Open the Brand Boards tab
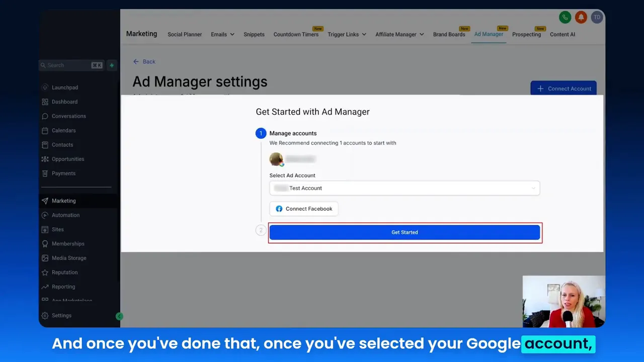Viewport: 644px width, 362px height. point(449,34)
